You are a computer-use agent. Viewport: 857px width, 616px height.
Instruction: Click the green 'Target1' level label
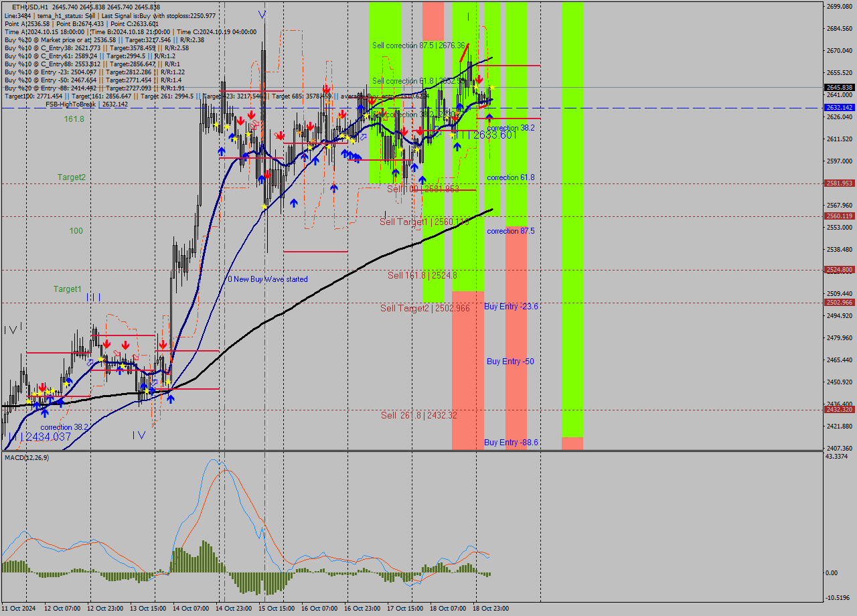[68, 289]
